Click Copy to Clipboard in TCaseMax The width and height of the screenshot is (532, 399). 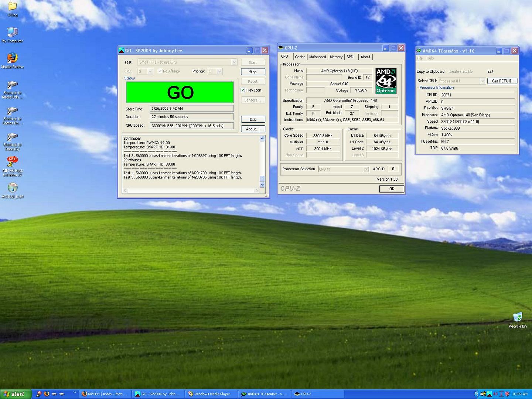pyautogui.click(x=430, y=71)
